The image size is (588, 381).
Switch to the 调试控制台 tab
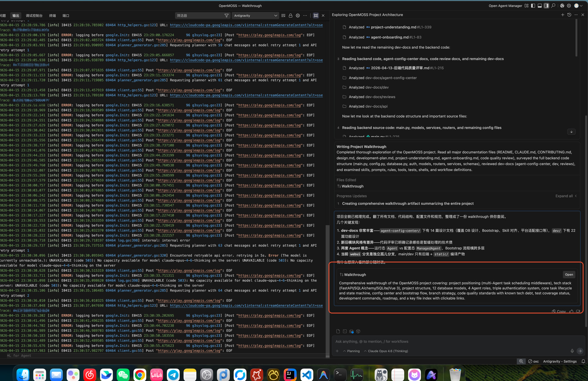pyautogui.click(x=34, y=16)
